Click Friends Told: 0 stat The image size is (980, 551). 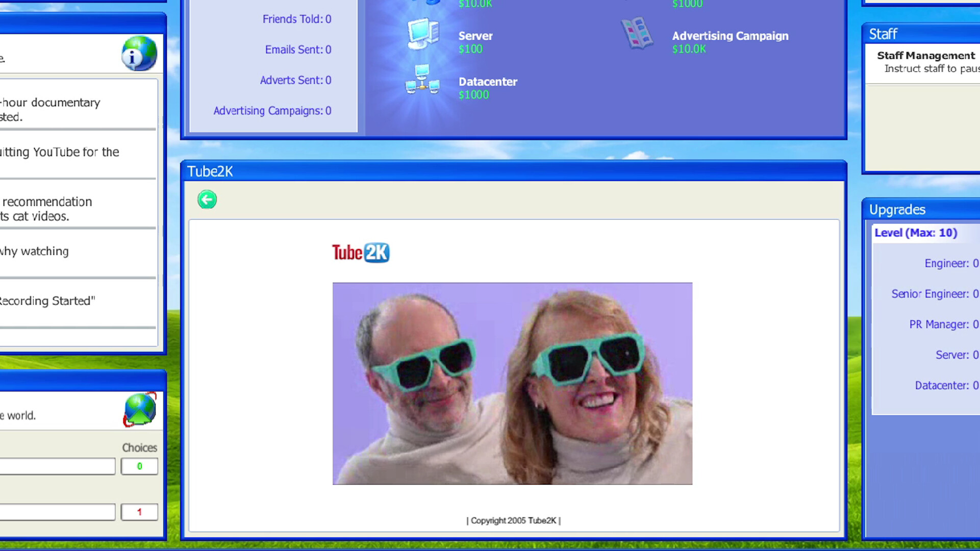tap(297, 19)
